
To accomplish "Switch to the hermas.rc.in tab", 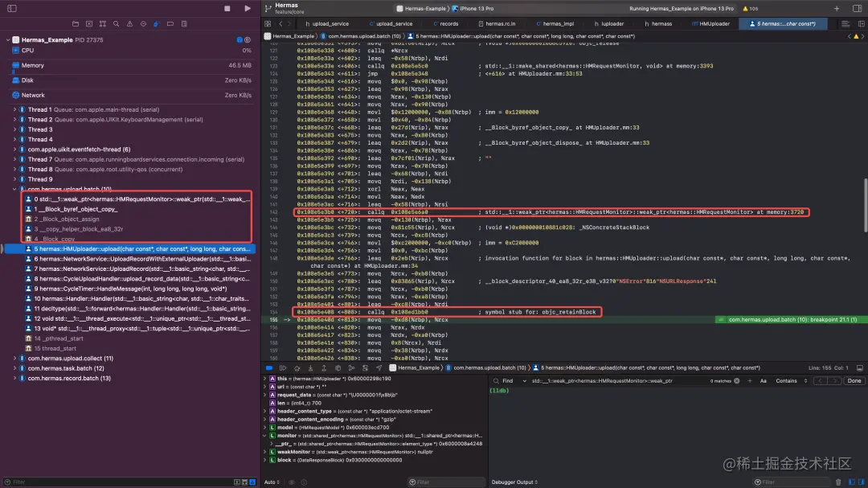I will coord(497,24).
